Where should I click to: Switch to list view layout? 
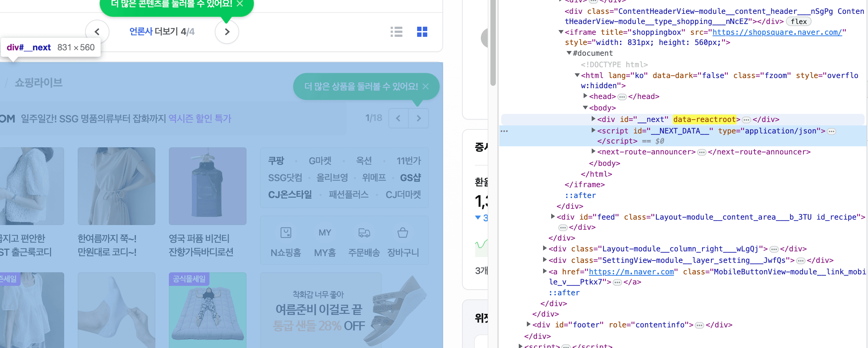(x=397, y=32)
